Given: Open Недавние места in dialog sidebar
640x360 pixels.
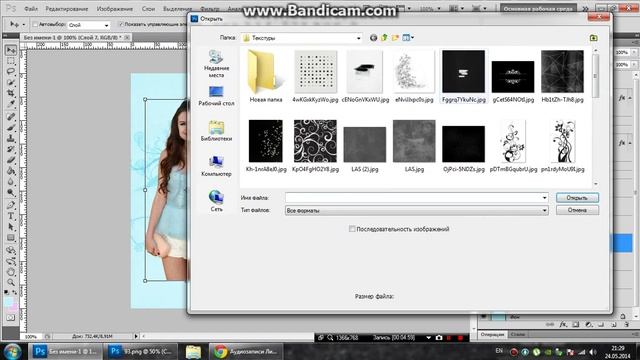Looking at the screenshot, I should point(216,64).
